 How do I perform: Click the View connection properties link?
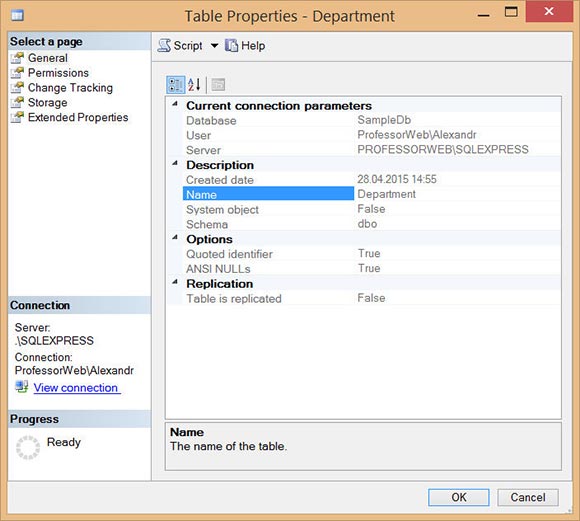click(x=77, y=388)
